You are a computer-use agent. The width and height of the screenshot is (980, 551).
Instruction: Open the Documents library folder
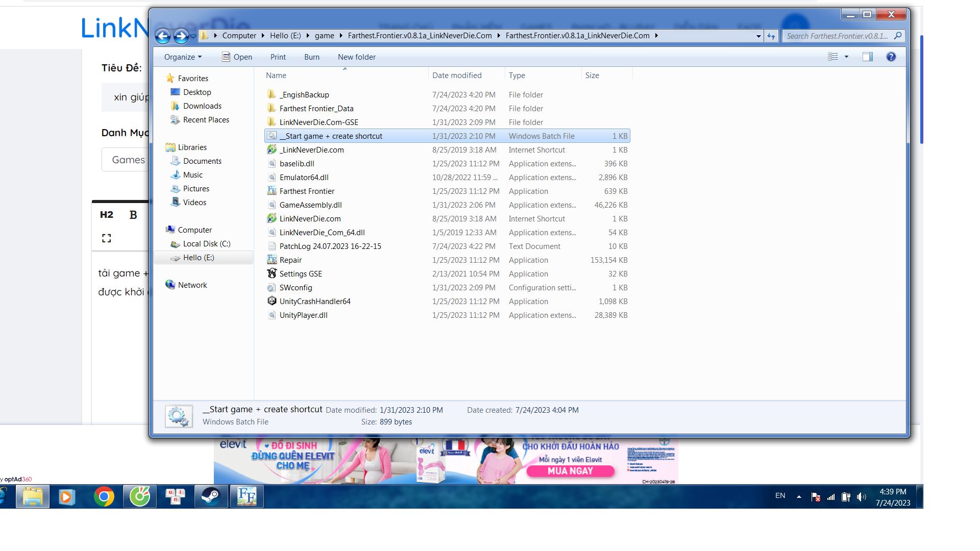[x=201, y=161]
